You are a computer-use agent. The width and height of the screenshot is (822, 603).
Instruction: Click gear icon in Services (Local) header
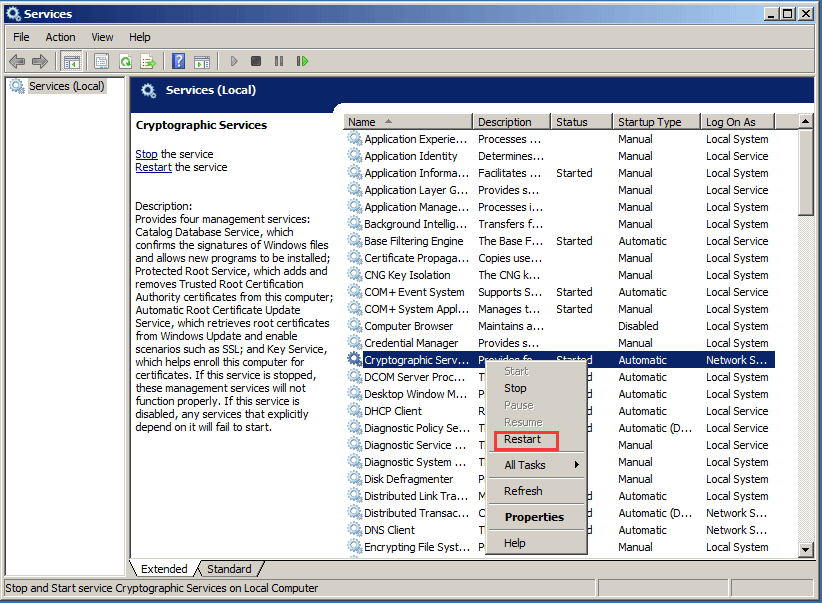click(148, 91)
